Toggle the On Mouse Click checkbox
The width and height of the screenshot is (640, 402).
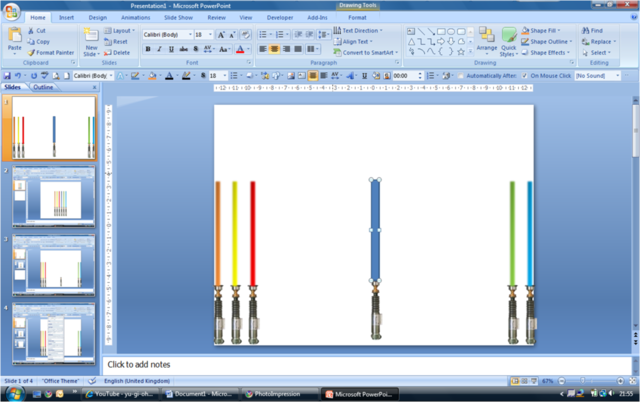525,76
